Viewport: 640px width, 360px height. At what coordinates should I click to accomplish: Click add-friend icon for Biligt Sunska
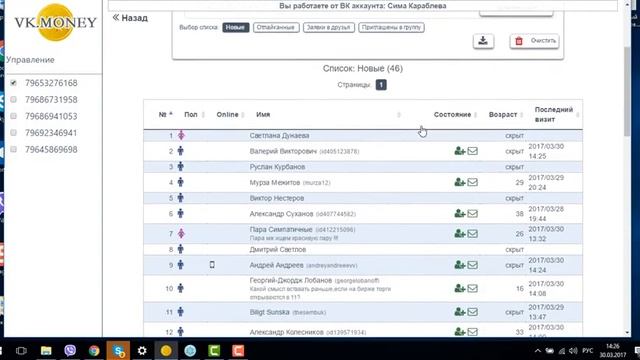click(x=460, y=312)
